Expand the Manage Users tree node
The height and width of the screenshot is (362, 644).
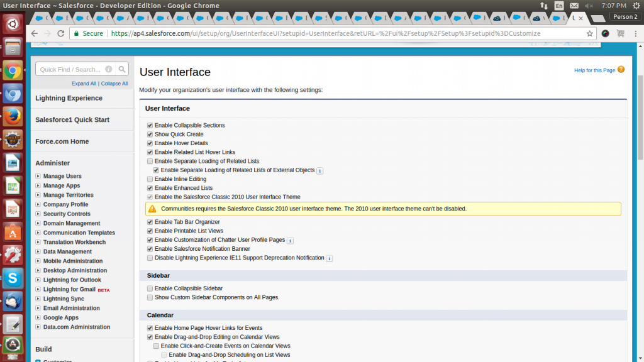click(x=38, y=177)
